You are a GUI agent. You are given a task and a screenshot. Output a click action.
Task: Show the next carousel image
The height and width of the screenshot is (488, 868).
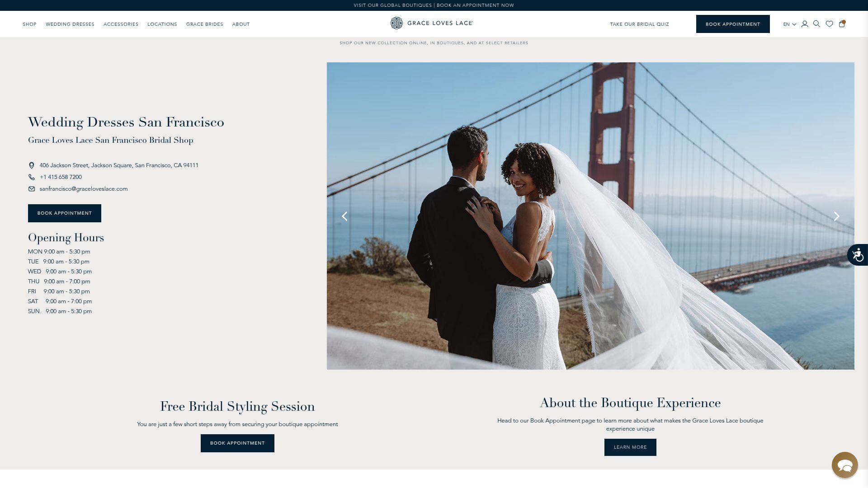[x=836, y=216]
